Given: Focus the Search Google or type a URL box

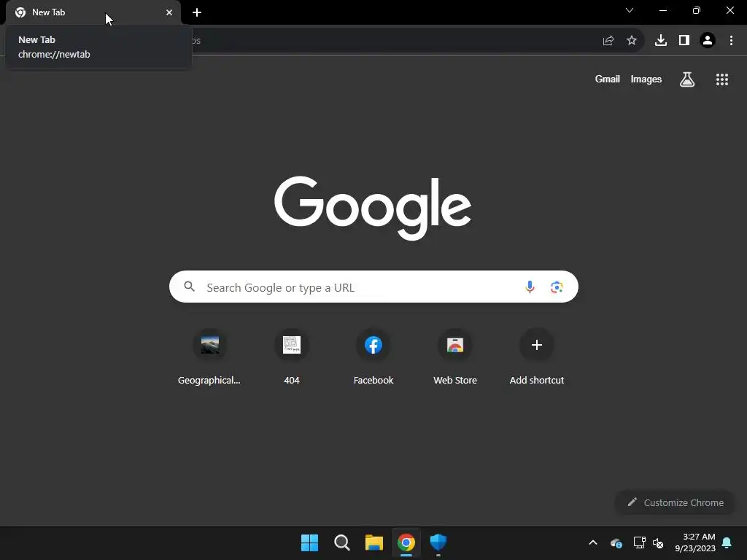Looking at the screenshot, I should pyautogui.click(x=373, y=287).
